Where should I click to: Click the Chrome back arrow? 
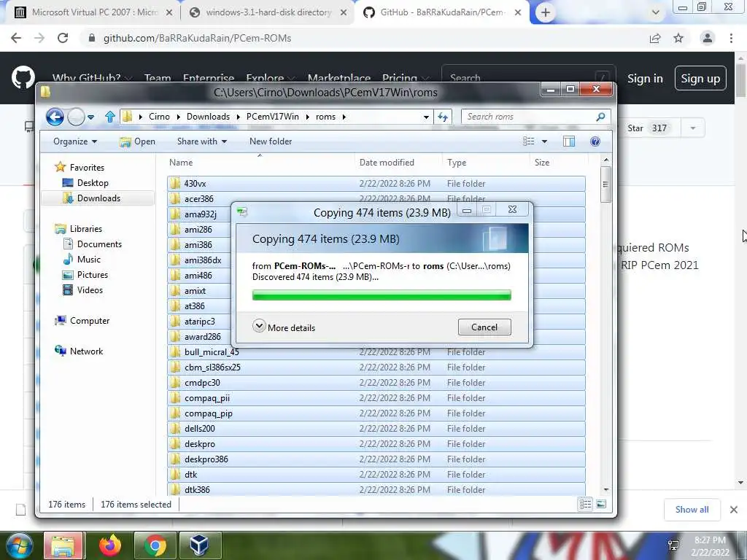coord(16,38)
